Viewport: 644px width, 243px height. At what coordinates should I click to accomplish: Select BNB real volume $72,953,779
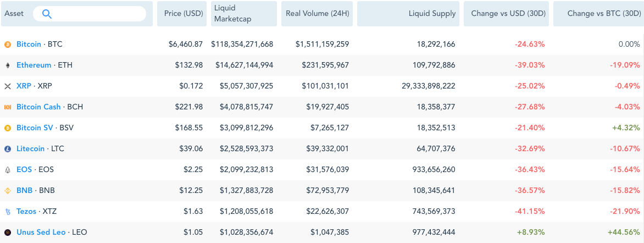pos(327,190)
